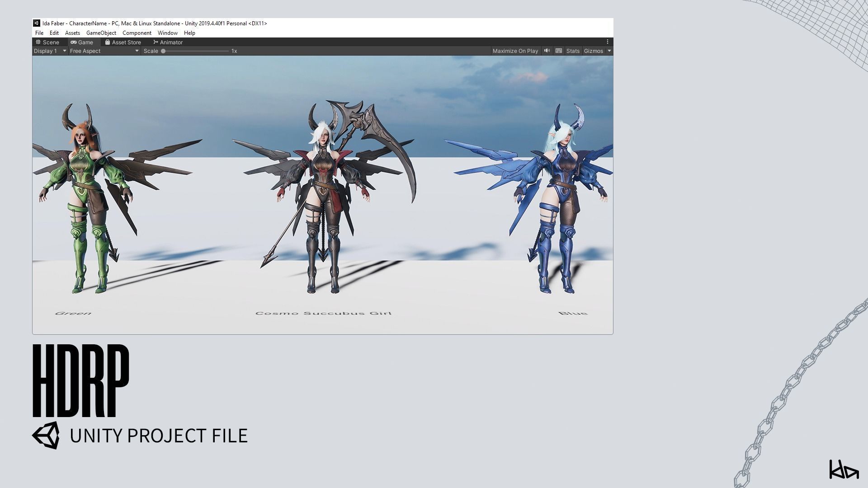The width and height of the screenshot is (868, 488).
Task: Open the Component menu
Action: click(137, 33)
